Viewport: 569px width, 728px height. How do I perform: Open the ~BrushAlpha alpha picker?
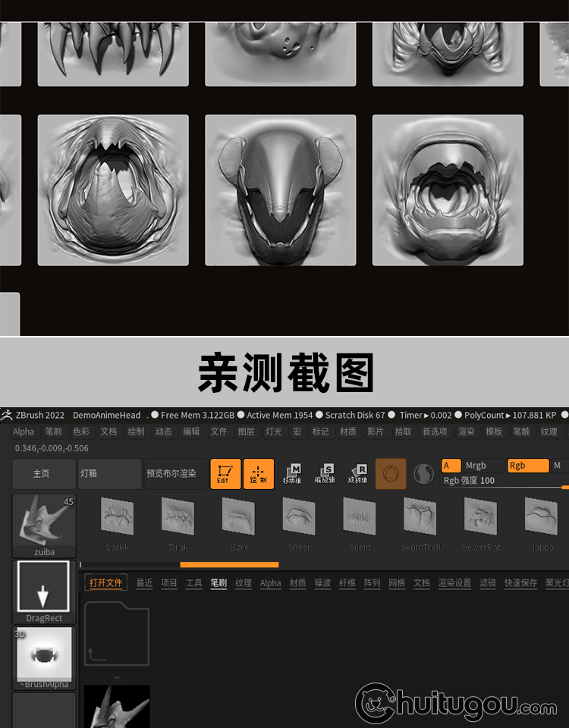(x=44, y=657)
